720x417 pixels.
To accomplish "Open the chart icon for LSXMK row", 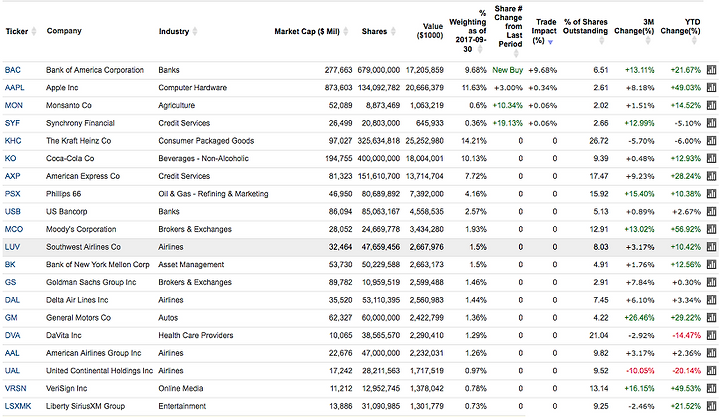I will pos(711,406).
